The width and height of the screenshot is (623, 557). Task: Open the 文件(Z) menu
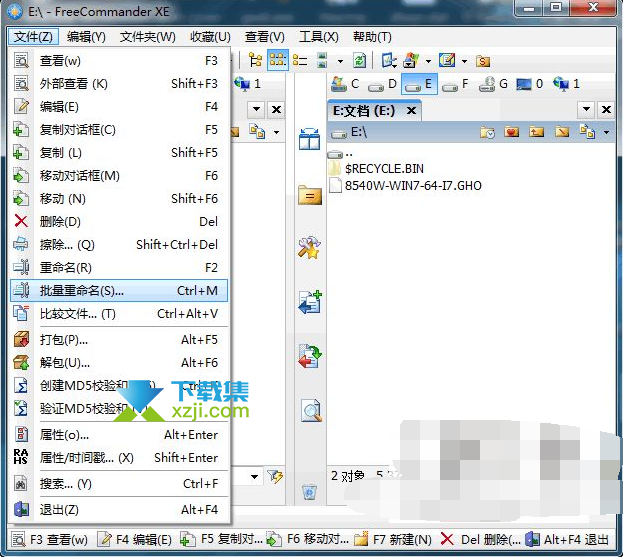tap(33, 37)
